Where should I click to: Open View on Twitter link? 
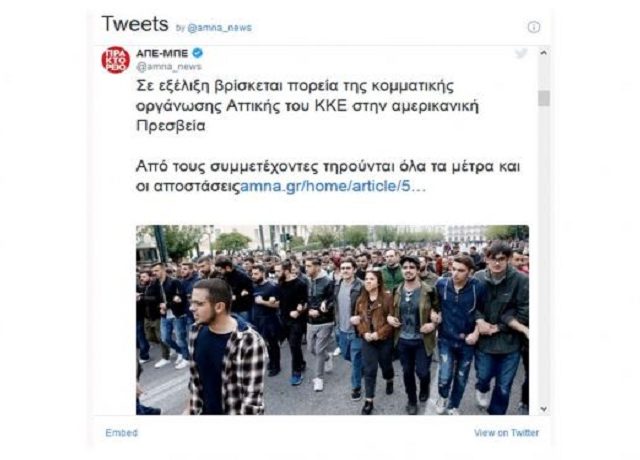[x=506, y=433]
